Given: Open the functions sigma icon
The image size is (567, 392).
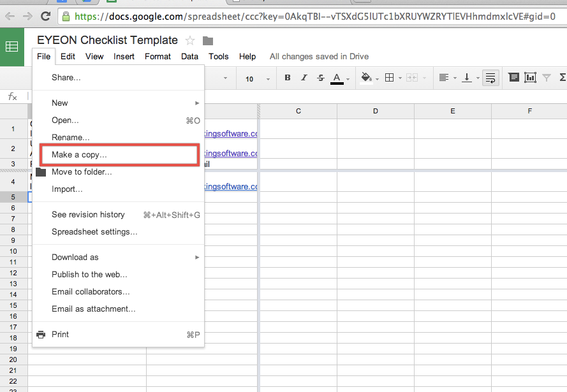Looking at the screenshot, I should 563,77.
